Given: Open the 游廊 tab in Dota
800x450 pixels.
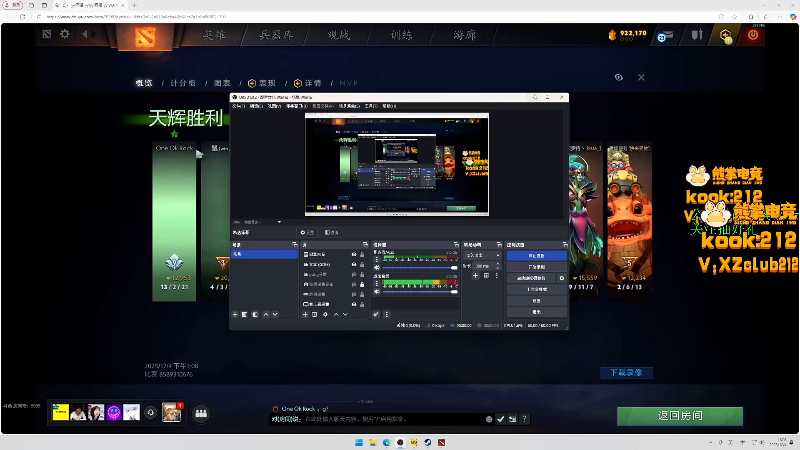Looking at the screenshot, I should tap(464, 35).
